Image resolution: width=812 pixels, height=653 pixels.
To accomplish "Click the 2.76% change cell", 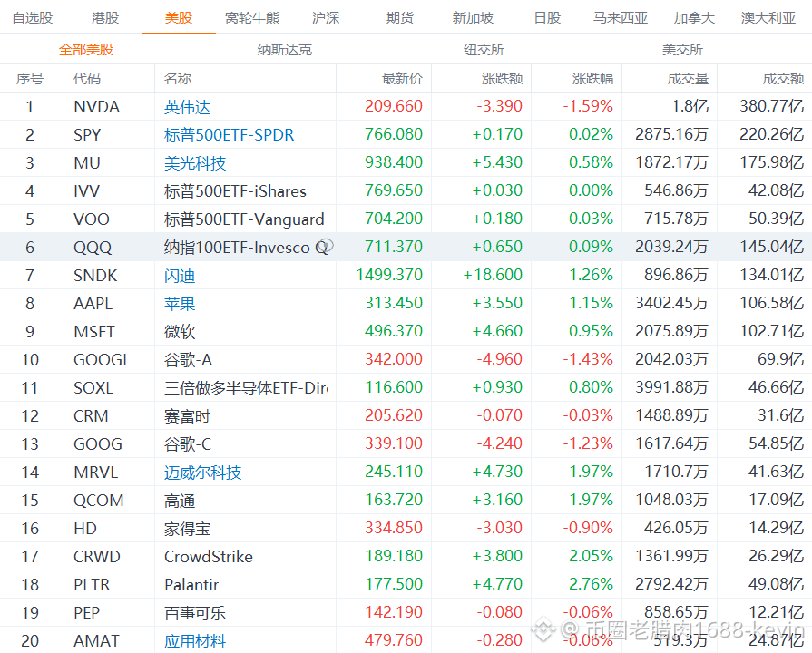I will pyautogui.click(x=591, y=583).
